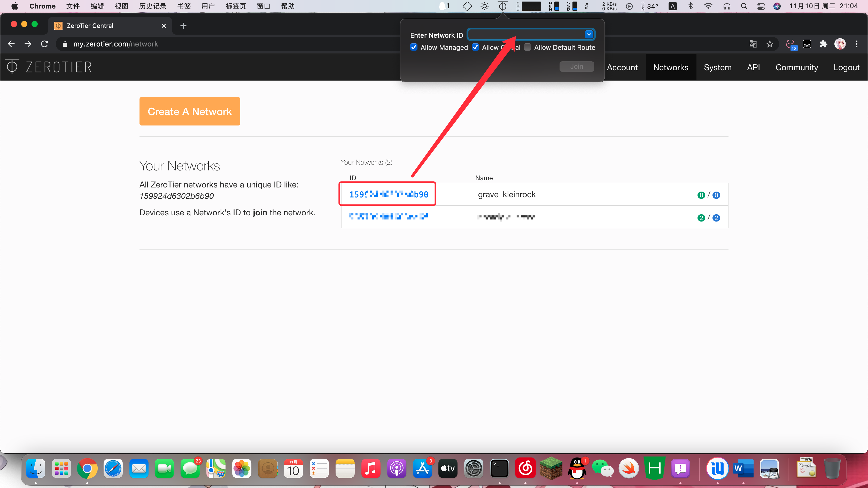Expand the Network ID dropdown arrow
This screenshot has height=488, width=868.
pos(589,34)
